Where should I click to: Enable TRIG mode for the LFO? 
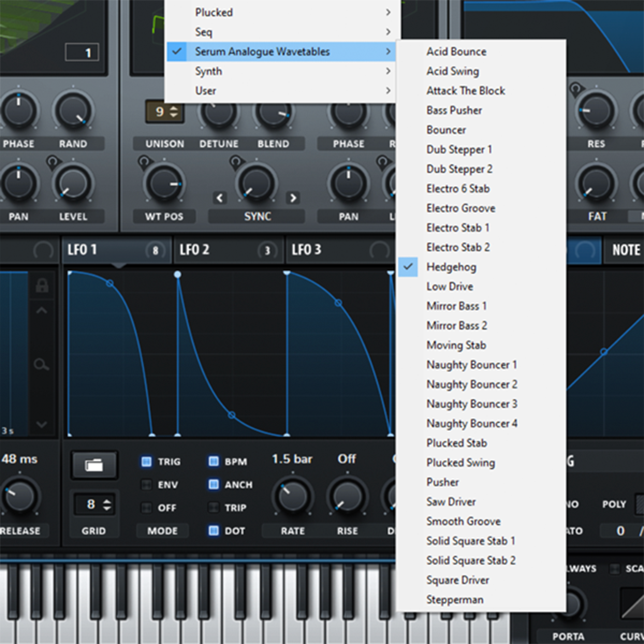[x=146, y=462]
